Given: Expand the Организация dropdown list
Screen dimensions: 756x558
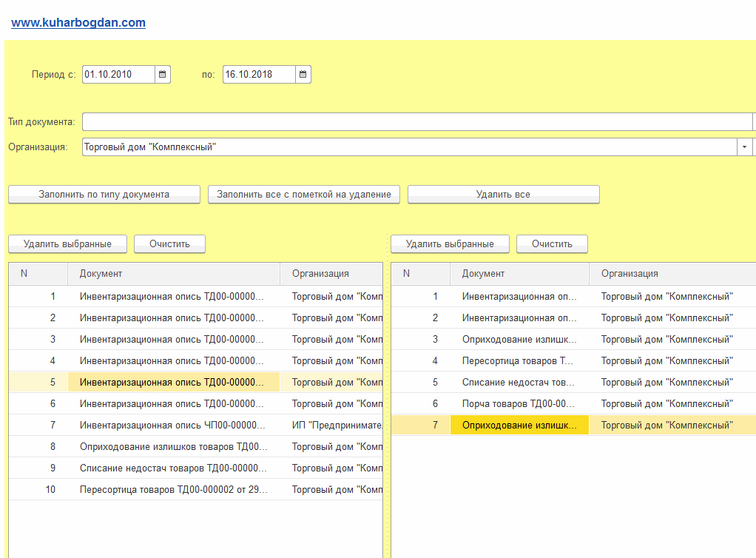Looking at the screenshot, I should click(743, 147).
